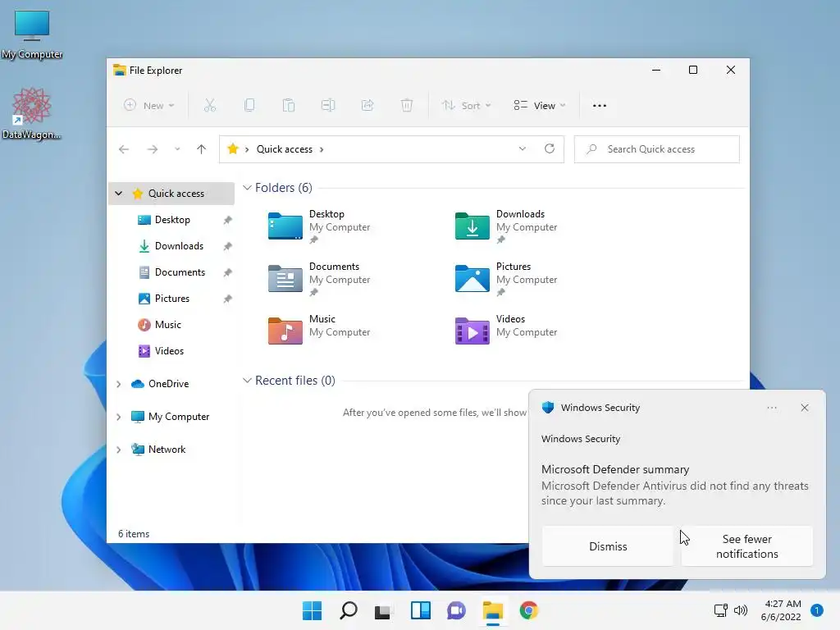The width and height of the screenshot is (840, 630).
Task: Close the Windows Security notification
Action: point(805,408)
